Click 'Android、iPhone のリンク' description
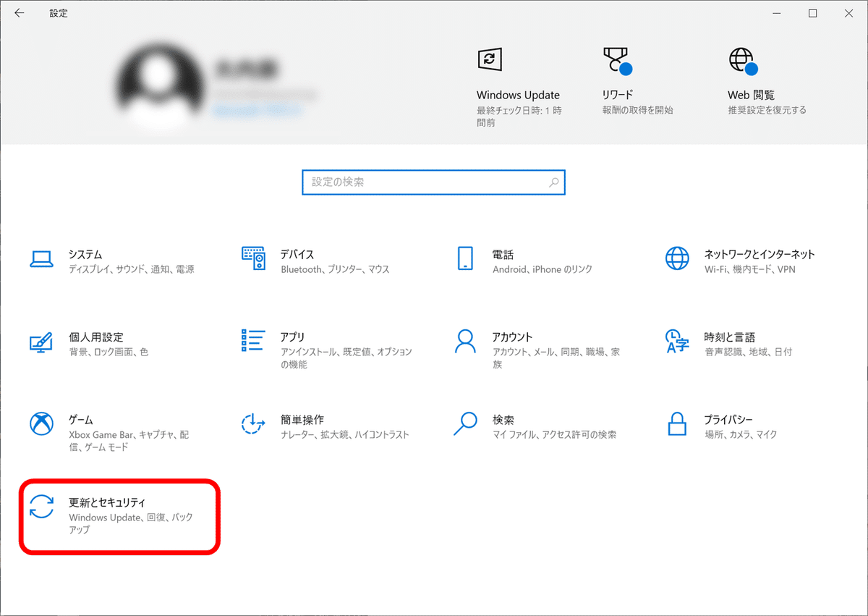 coord(542,269)
